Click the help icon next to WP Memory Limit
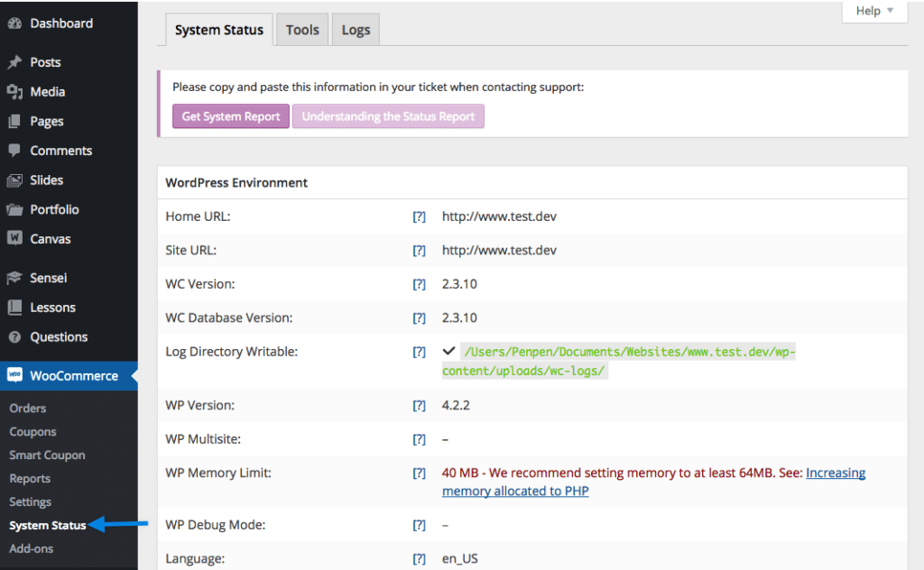Viewport: 924px width, 570px height. (x=419, y=473)
